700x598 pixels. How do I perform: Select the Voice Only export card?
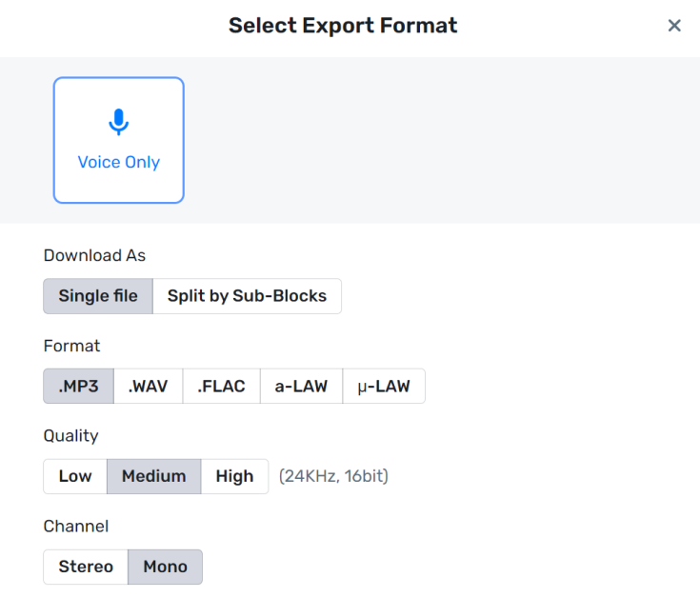coord(119,140)
